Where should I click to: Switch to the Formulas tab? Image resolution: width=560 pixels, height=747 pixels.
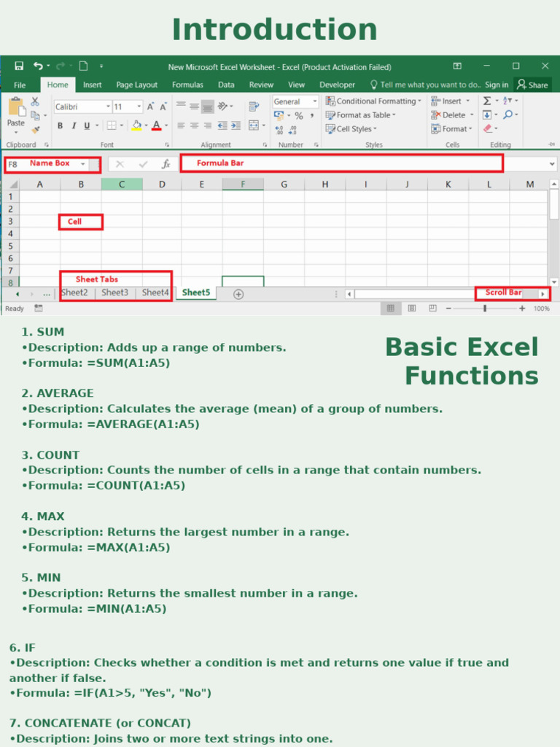coord(187,85)
